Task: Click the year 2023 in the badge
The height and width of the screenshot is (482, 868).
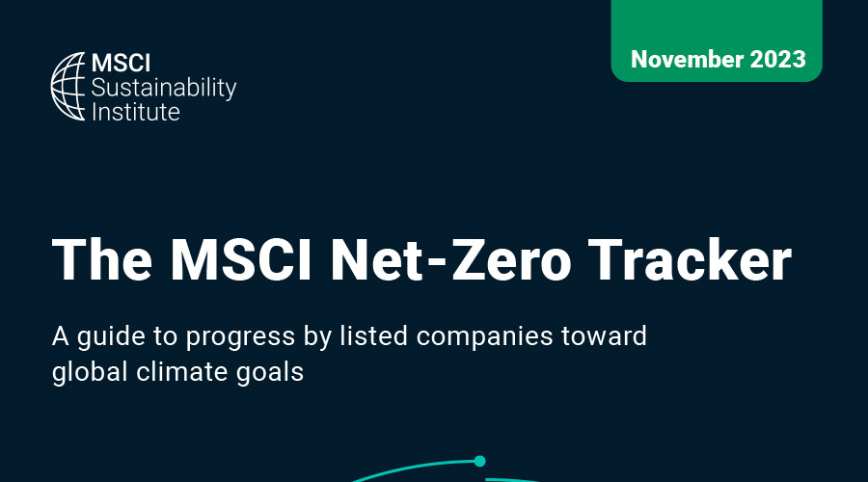Action: pyautogui.click(x=774, y=59)
